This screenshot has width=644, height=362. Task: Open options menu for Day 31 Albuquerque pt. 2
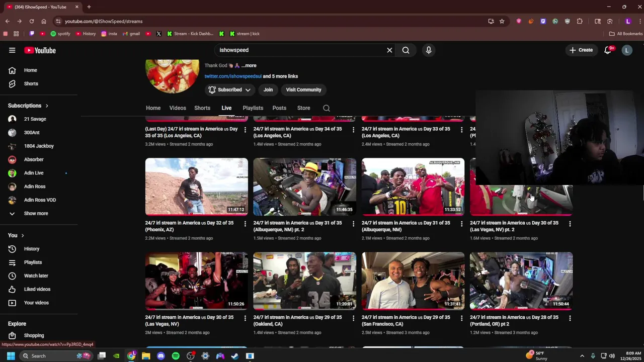point(353,224)
